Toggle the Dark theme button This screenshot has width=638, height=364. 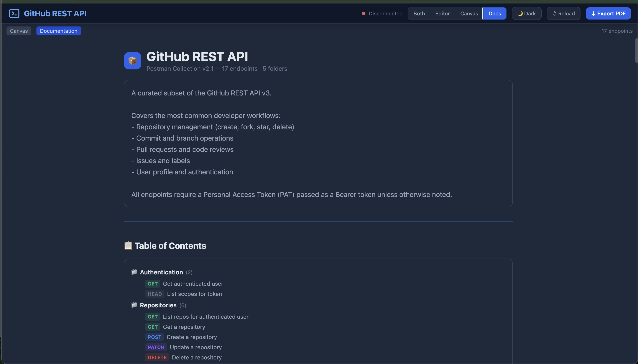tap(527, 13)
